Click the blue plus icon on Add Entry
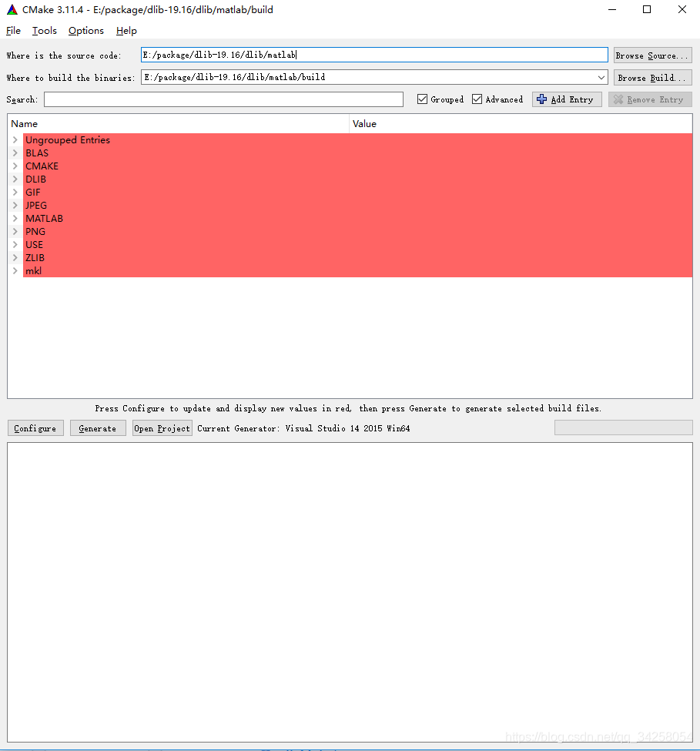Image resolution: width=700 pixels, height=751 pixels. point(541,99)
